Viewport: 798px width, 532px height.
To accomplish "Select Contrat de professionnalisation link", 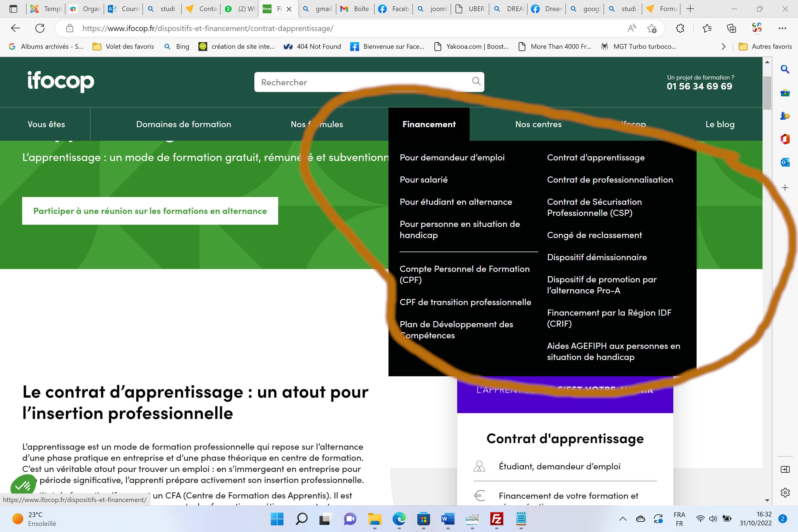I will [x=610, y=180].
